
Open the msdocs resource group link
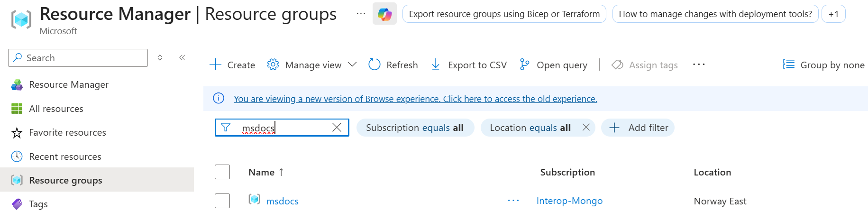(x=283, y=201)
